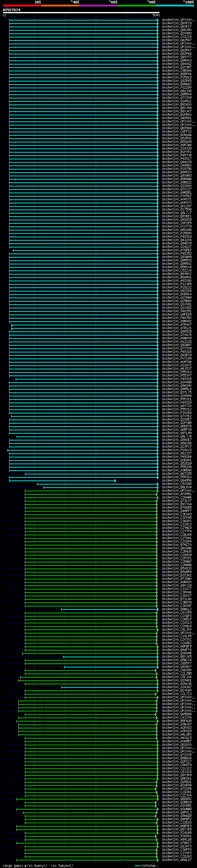Select the UniRef100_P49319 label
Viewport: 197px width, 868px height.
177,403
